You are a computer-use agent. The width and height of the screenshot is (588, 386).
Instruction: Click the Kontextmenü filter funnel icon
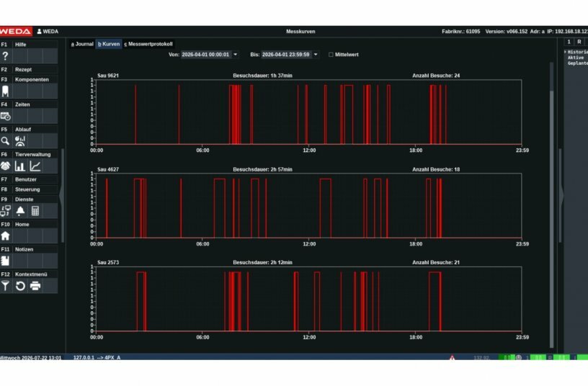click(5, 286)
